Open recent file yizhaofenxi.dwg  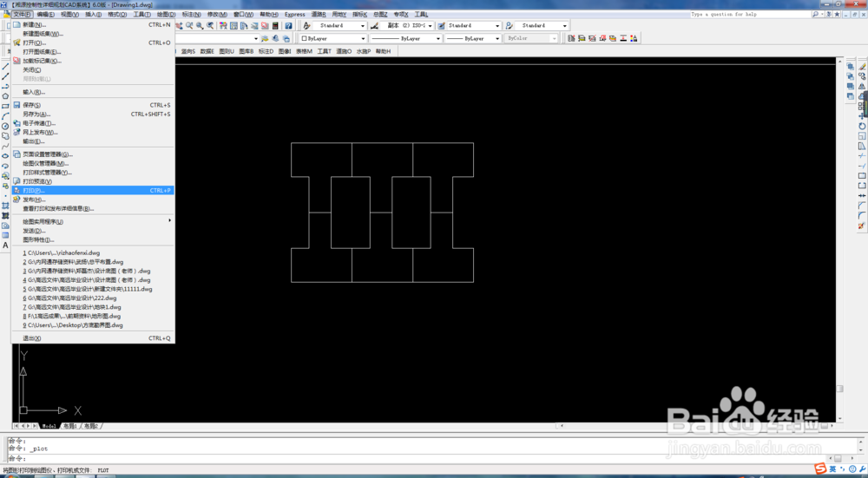[x=93, y=252]
